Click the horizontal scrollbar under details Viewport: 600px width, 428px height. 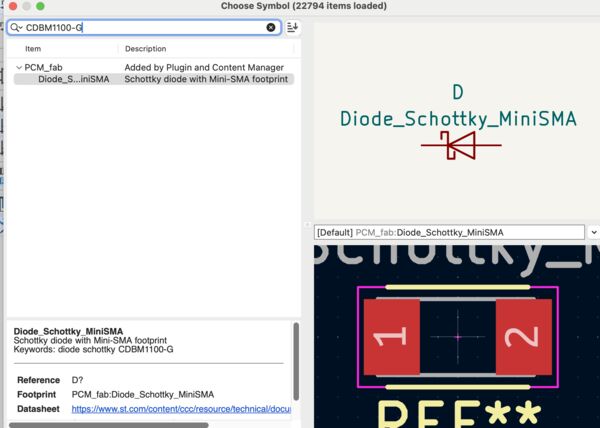point(109,425)
